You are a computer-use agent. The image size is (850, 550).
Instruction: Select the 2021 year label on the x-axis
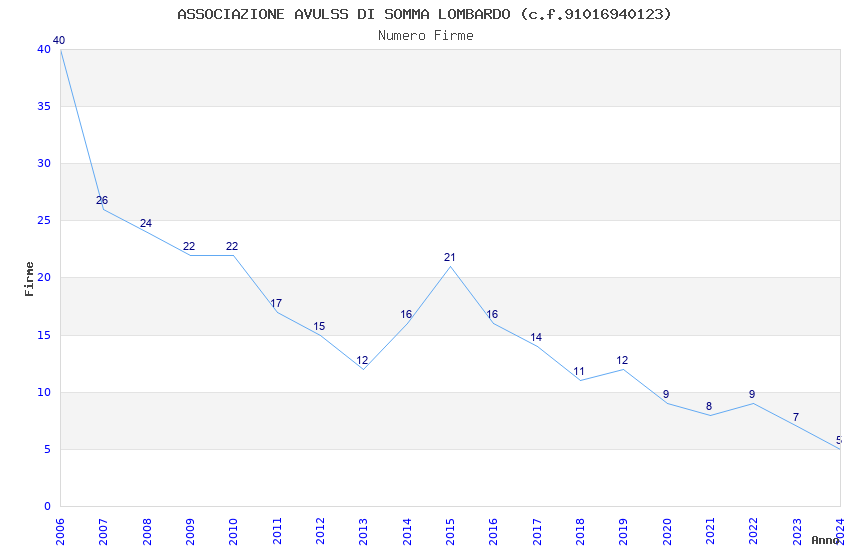710,532
